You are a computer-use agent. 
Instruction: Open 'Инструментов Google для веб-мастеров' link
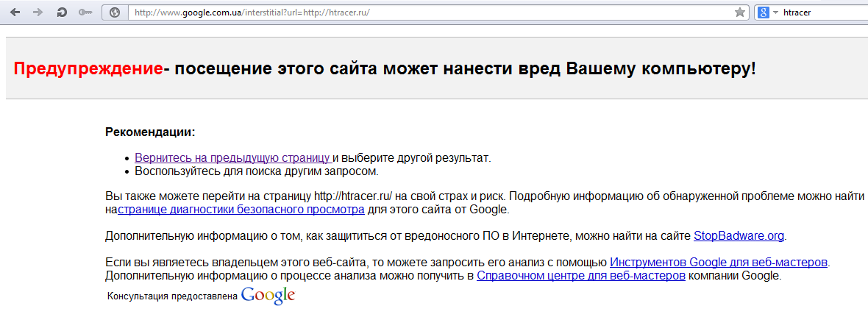click(719, 262)
